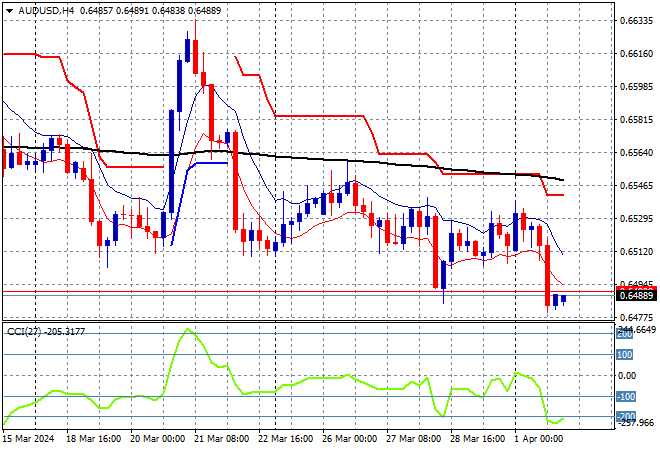The width and height of the screenshot is (660, 450).
Task: Click the CCI(27) indicator label
Action: tap(28, 331)
